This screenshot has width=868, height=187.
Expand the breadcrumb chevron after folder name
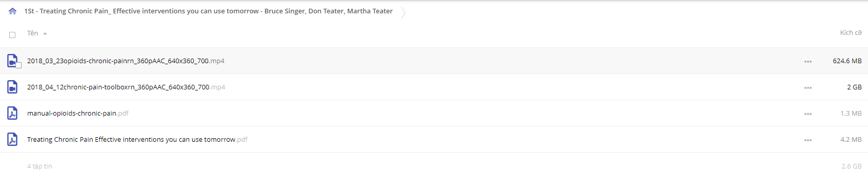(403, 12)
